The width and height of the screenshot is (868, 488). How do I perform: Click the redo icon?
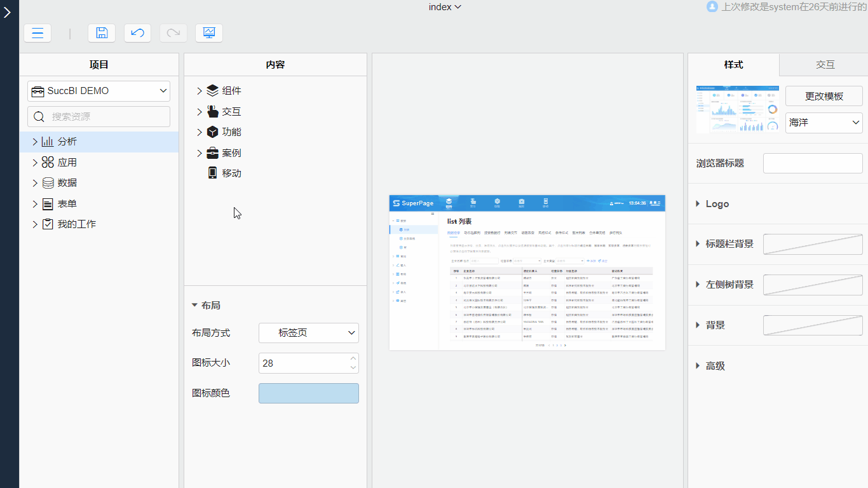click(x=173, y=33)
